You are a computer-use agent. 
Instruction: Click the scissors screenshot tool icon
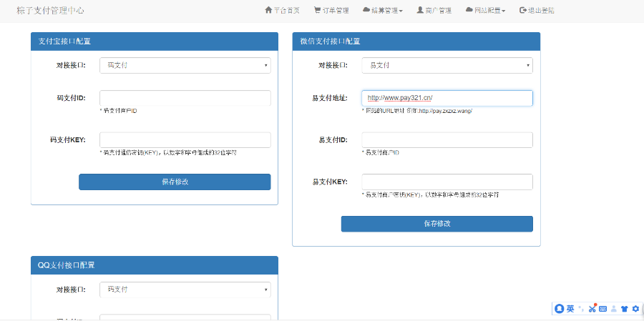coord(592,309)
